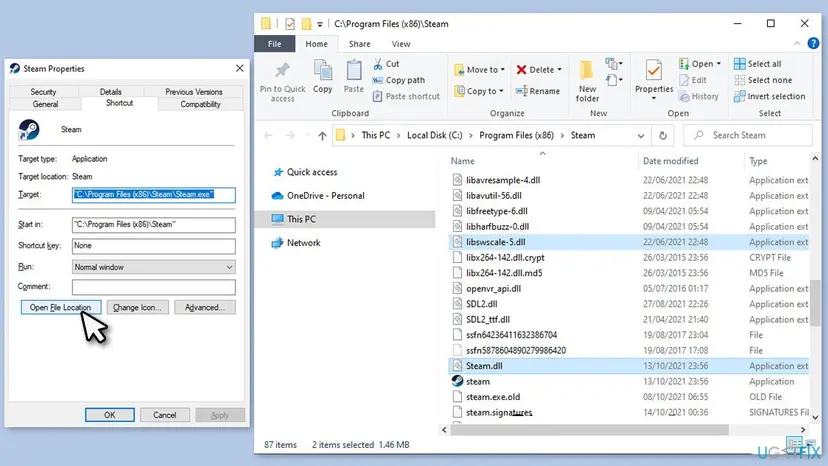Sort by Name column header

[x=463, y=161]
